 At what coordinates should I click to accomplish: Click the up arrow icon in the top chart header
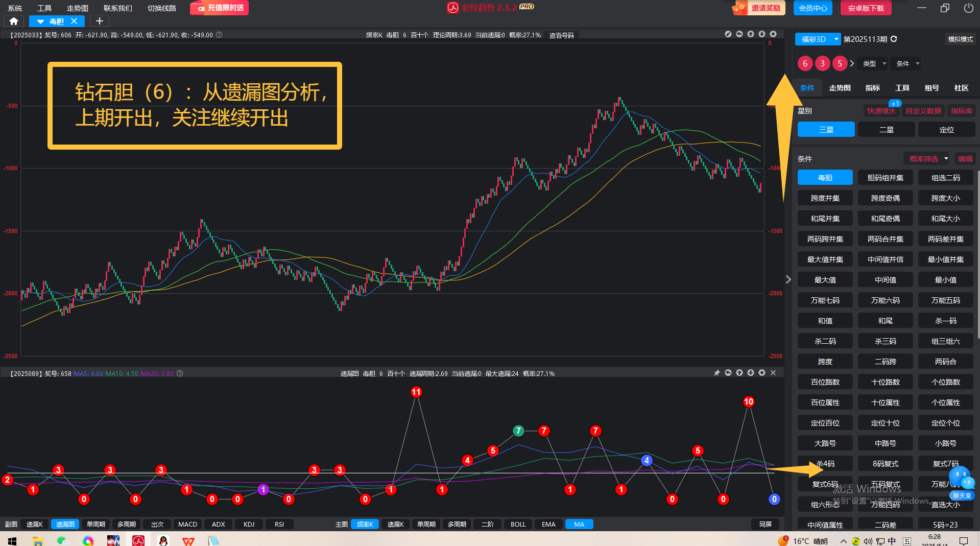click(x=751, y=34)
